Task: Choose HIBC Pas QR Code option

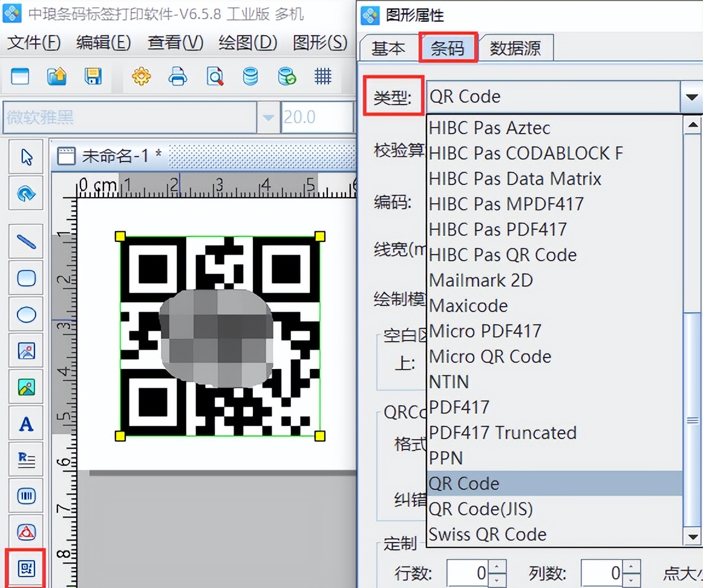Action: [554, 255]
